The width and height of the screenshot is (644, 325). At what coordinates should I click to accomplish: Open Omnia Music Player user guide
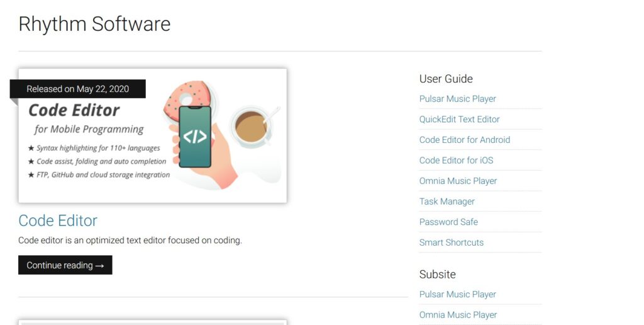[x=458, y=181]
